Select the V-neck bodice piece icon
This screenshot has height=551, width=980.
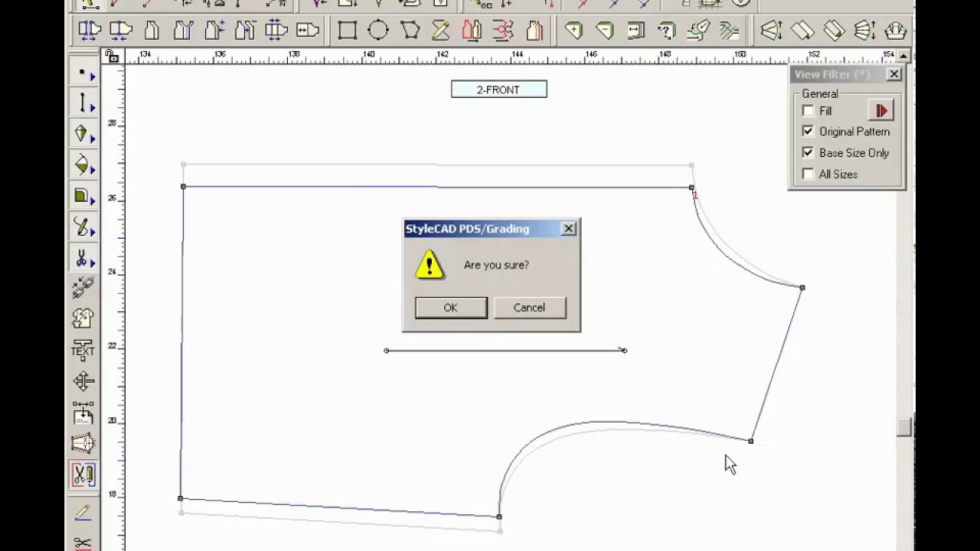(x=183, y=31)
